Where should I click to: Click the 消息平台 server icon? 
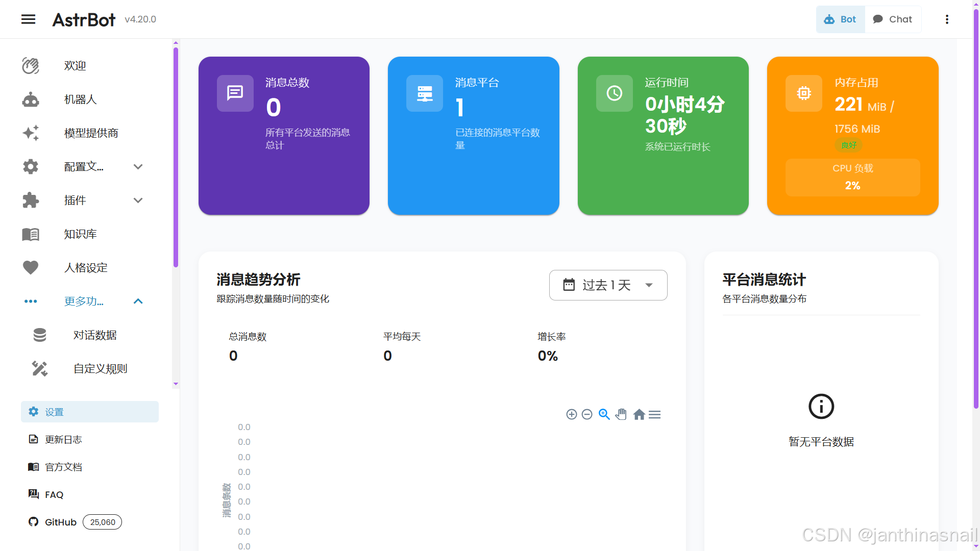pos(425,93)
